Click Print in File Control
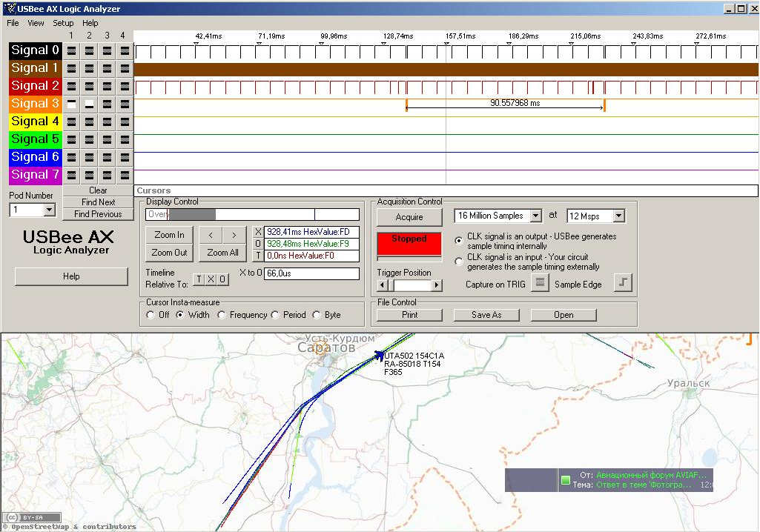 tap(409, 315)
